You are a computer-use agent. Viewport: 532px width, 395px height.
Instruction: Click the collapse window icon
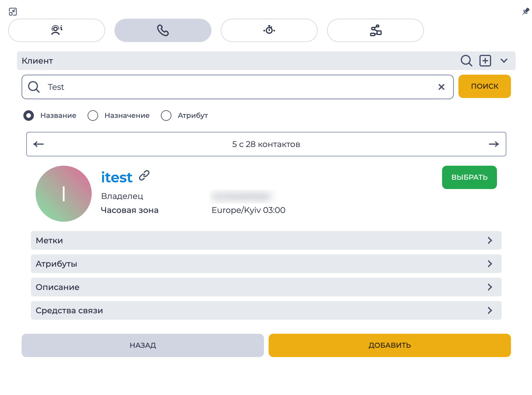[13, 12]
